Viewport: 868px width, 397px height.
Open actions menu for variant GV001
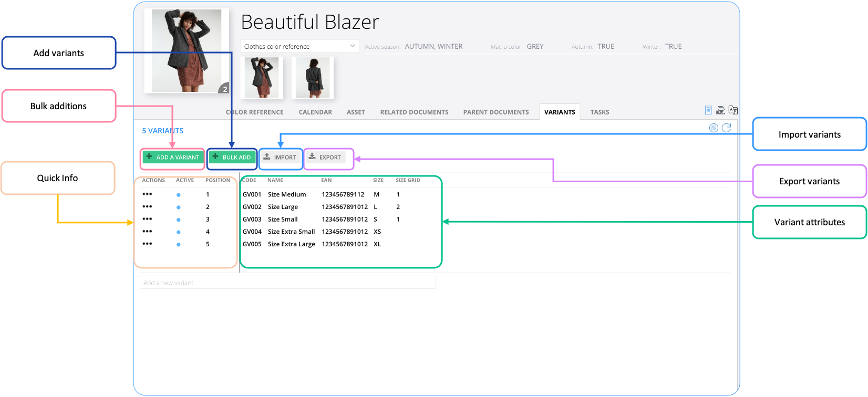[x=147, y=194]
